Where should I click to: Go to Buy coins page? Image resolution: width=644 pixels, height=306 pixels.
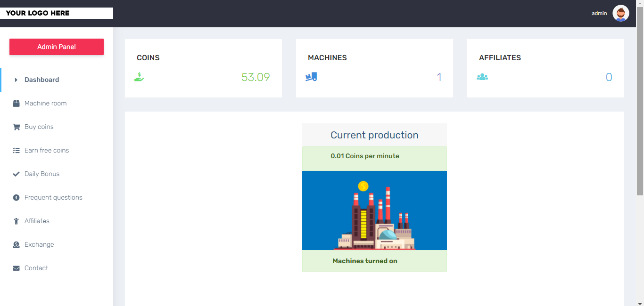pos(57,127)
